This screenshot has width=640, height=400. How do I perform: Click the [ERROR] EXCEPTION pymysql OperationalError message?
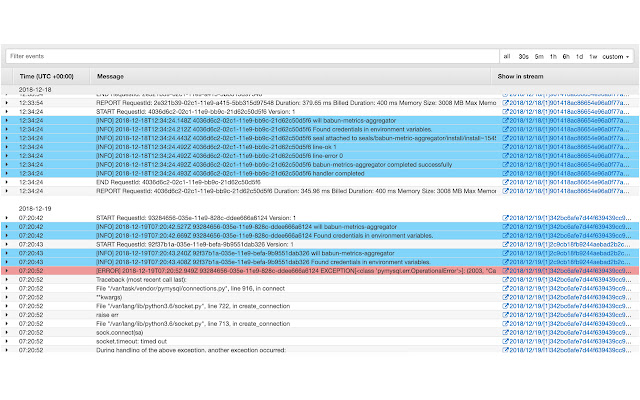[296, 271]
